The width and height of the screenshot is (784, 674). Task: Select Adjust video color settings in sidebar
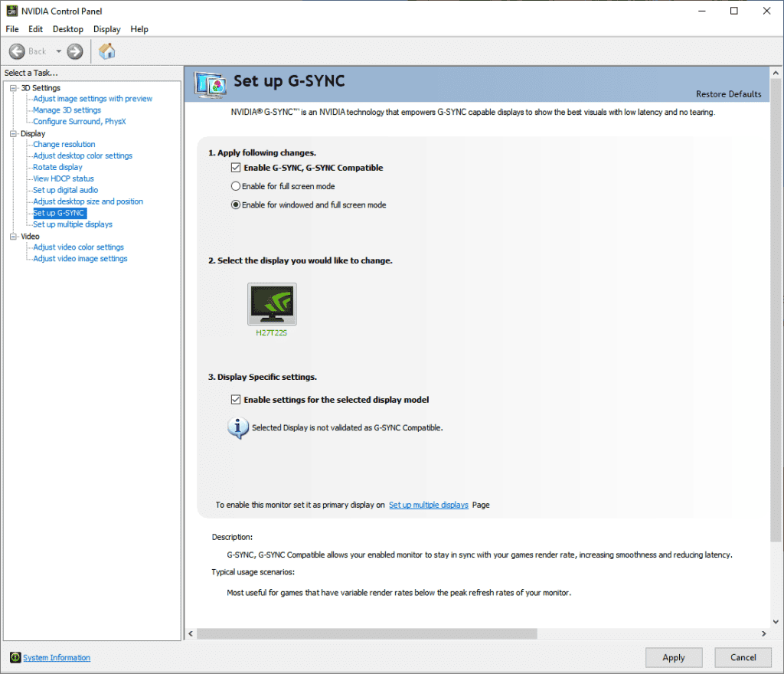point(77,247)
